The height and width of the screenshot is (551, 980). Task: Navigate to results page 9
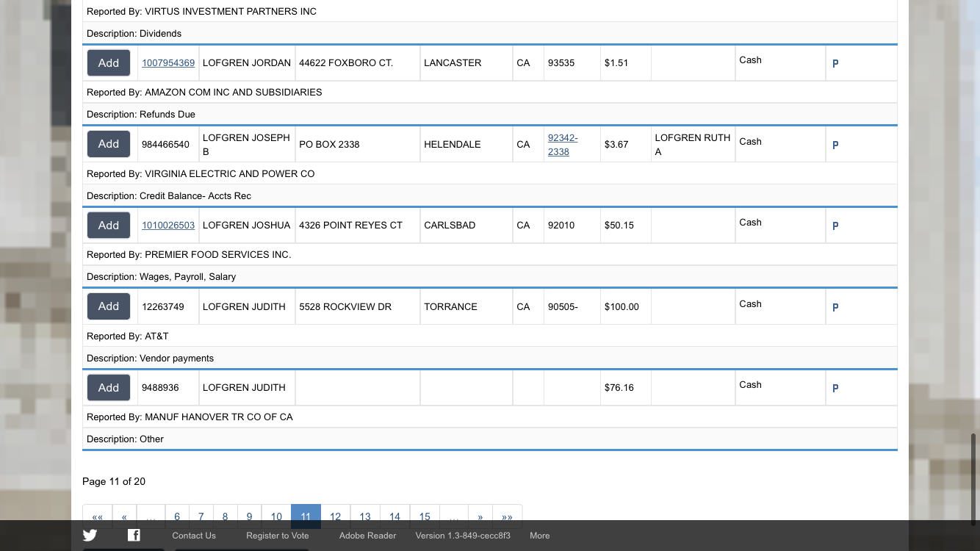point(250,517)
